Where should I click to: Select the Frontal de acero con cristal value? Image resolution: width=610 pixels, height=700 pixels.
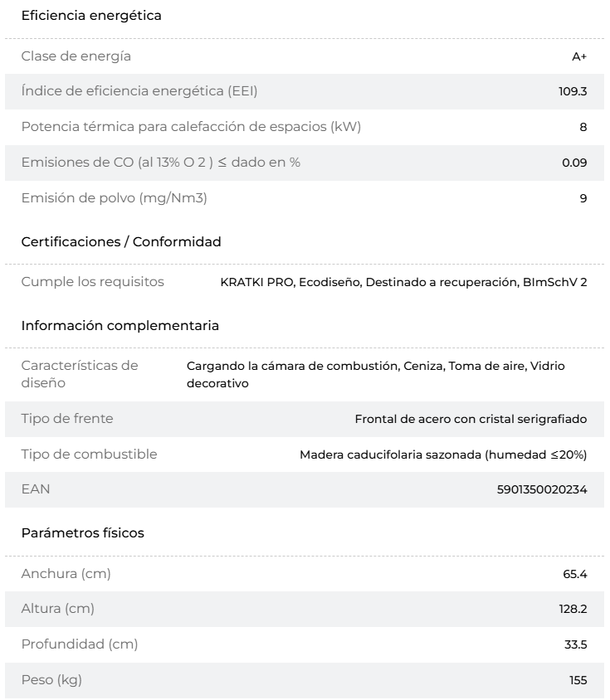pyautogui.click(x=471, y=419)
